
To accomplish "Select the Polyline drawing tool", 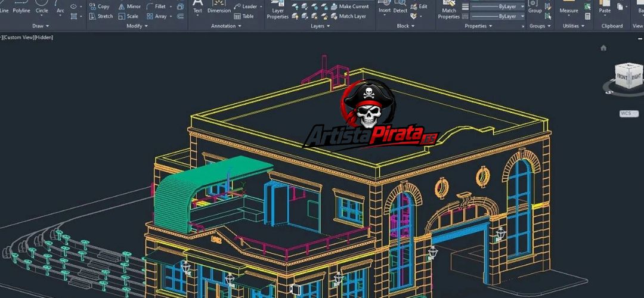I will 21,7.
